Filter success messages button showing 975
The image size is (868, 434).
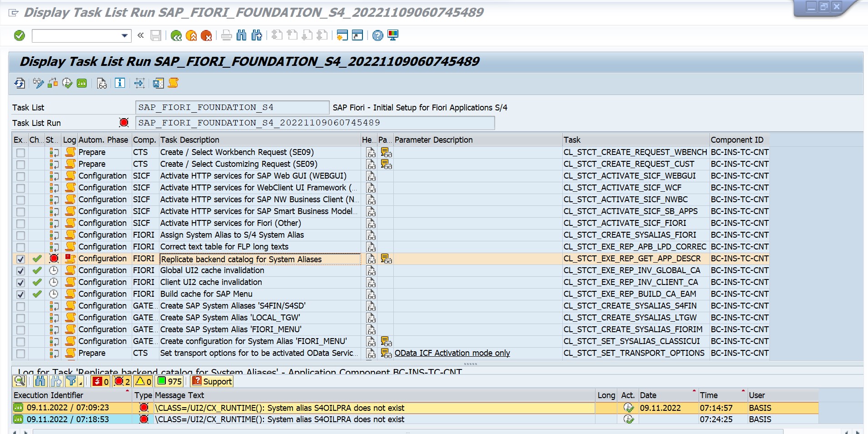coord(169,381)
